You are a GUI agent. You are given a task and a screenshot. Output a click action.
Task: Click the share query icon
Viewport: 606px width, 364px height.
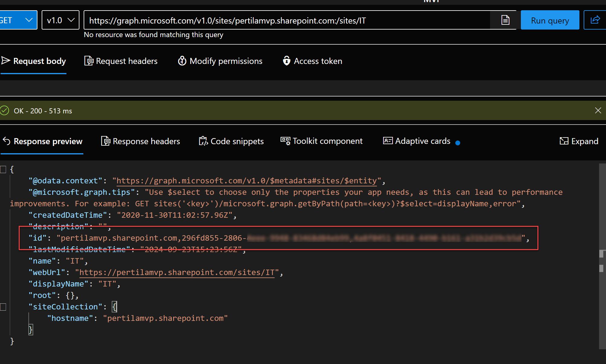point(595,20)
